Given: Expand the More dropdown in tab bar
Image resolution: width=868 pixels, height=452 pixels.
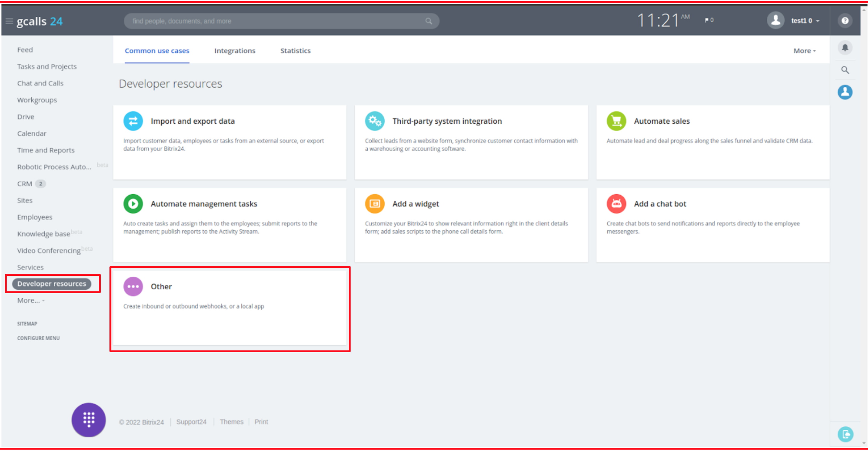Looking at the screenshot, I should click(x=804, y=51).
